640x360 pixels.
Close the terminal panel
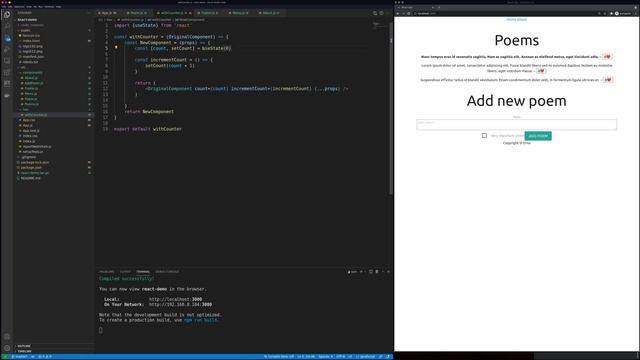pyautogui.click(x=388, y=271)
